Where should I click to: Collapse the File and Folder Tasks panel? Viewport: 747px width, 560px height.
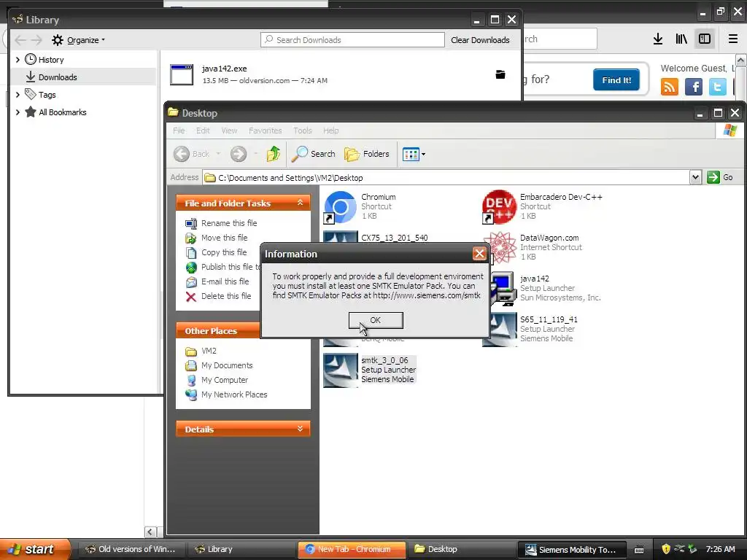[x=300, y=203]
